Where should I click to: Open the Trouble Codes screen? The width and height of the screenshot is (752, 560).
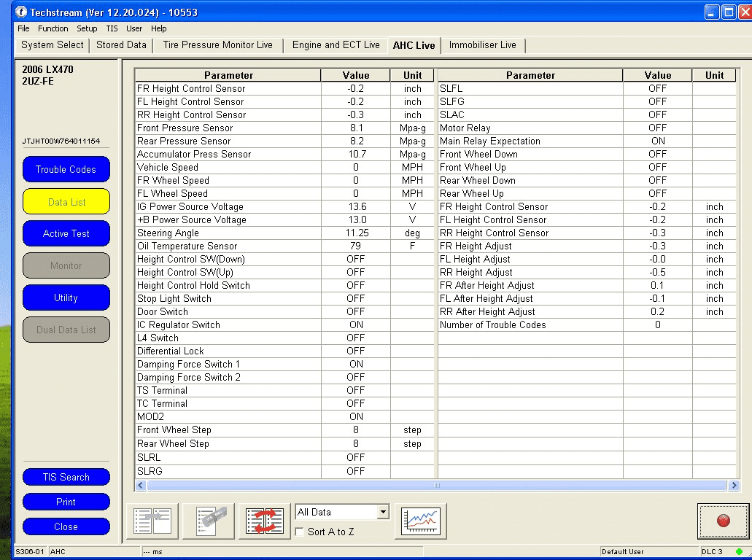pyautogui.click(x=66, y=169)
